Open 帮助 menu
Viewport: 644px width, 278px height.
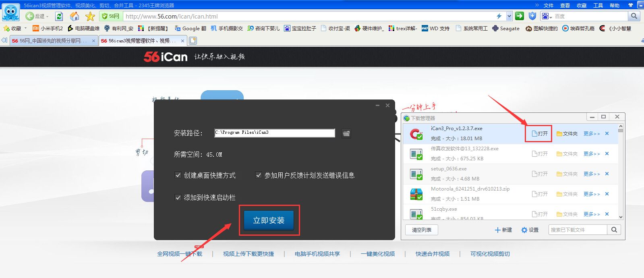pyautogui.click(x=615, y=5)
